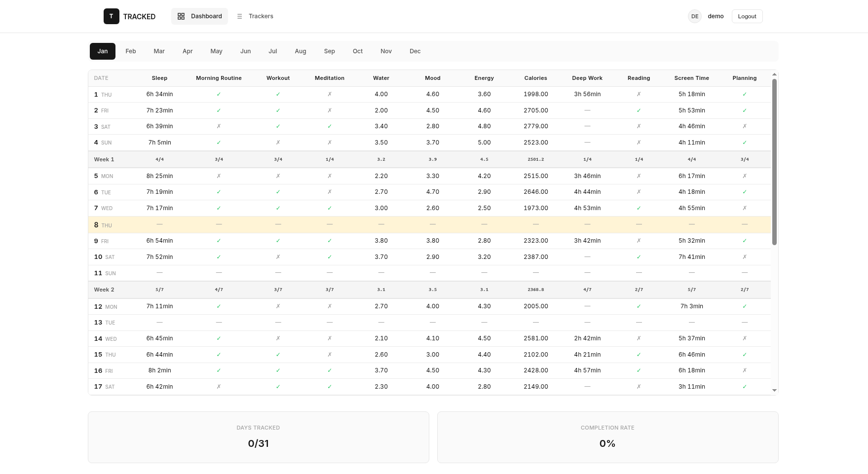Switch to the Jul month tab
The image size is (868, 474).
click(273, 51)
